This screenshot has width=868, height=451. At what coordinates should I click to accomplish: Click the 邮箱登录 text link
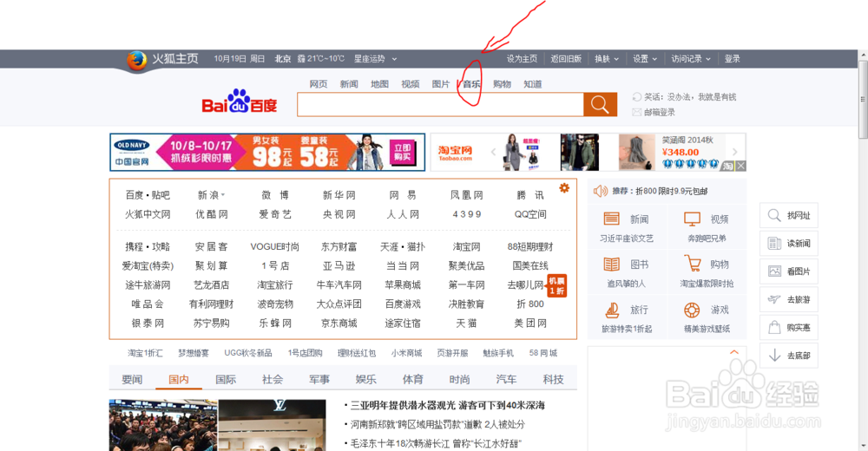click(660, 113)
